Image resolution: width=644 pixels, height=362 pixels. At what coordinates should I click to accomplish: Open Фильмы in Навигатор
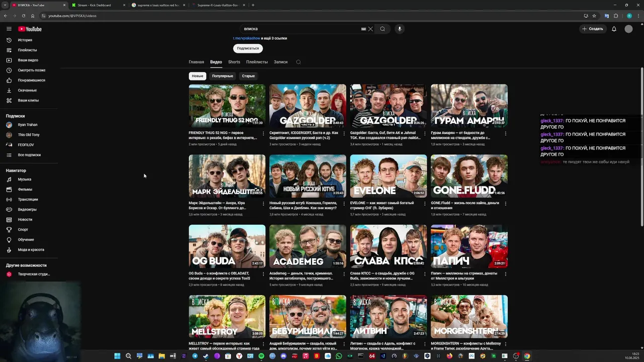tap(29, 190)
